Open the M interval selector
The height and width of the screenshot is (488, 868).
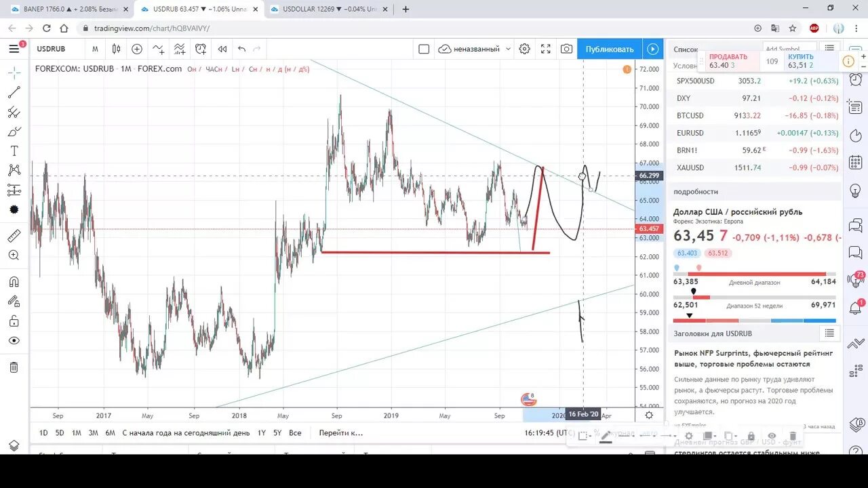95,49
